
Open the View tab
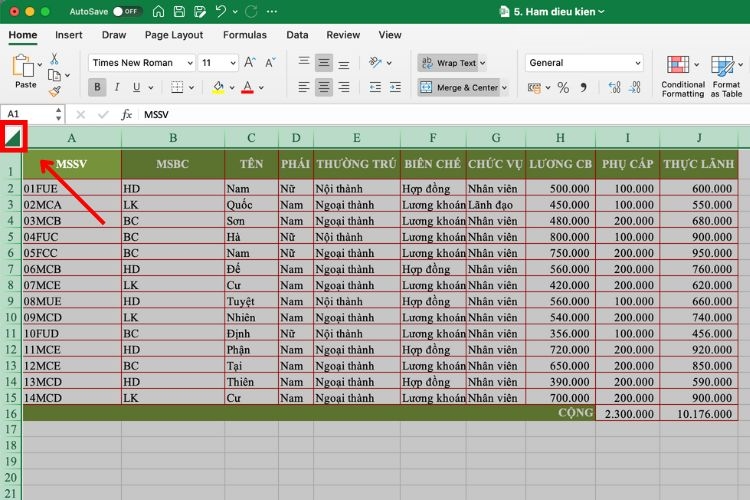(390, 35)
